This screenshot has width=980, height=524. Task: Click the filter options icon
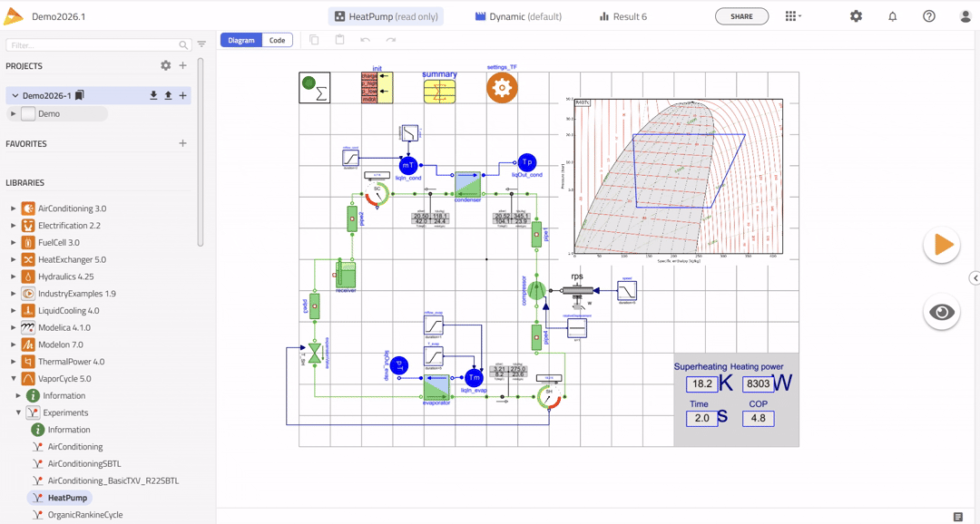pyautogui.click(x=201, y=44)
